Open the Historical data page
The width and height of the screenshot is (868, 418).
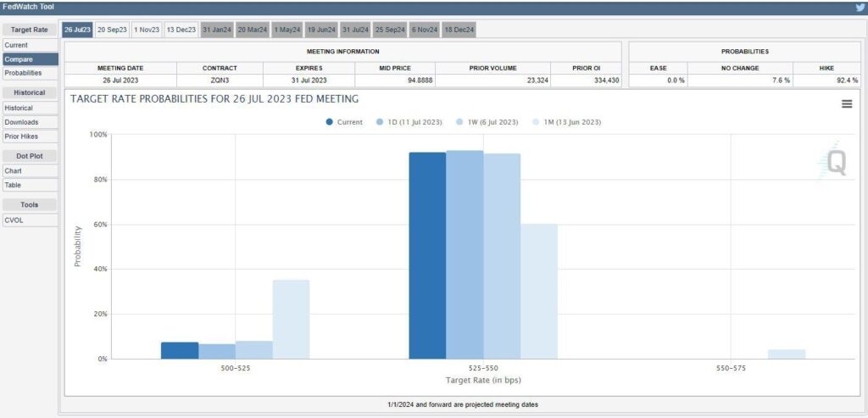point(19,109)
